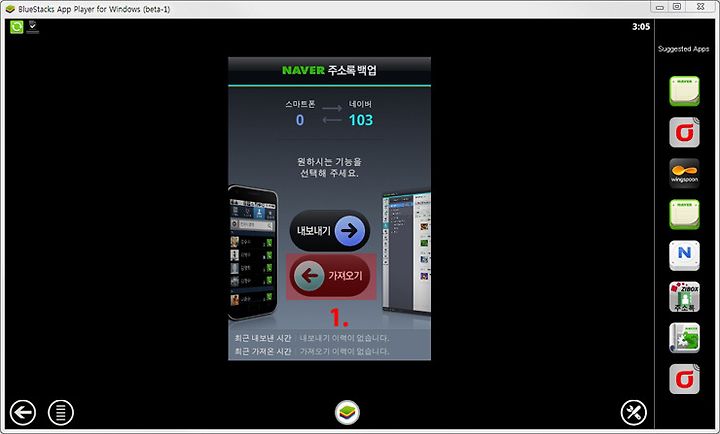Click the Suggested Apps heading
This screenshot has width=720, height=434.
point(683,49)
